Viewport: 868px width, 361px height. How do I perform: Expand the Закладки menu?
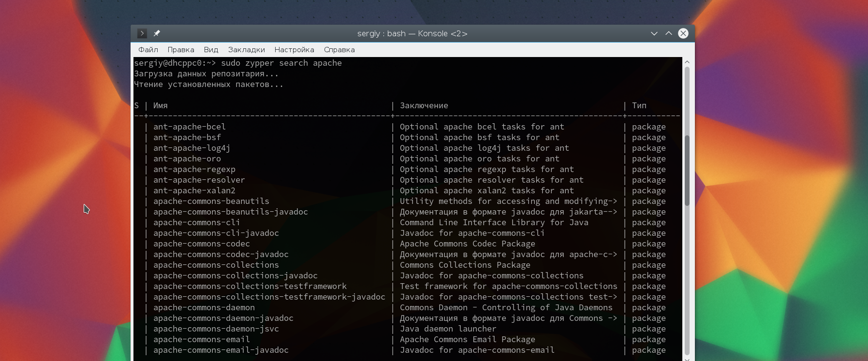pyautogui.click(x=246, y=50)
